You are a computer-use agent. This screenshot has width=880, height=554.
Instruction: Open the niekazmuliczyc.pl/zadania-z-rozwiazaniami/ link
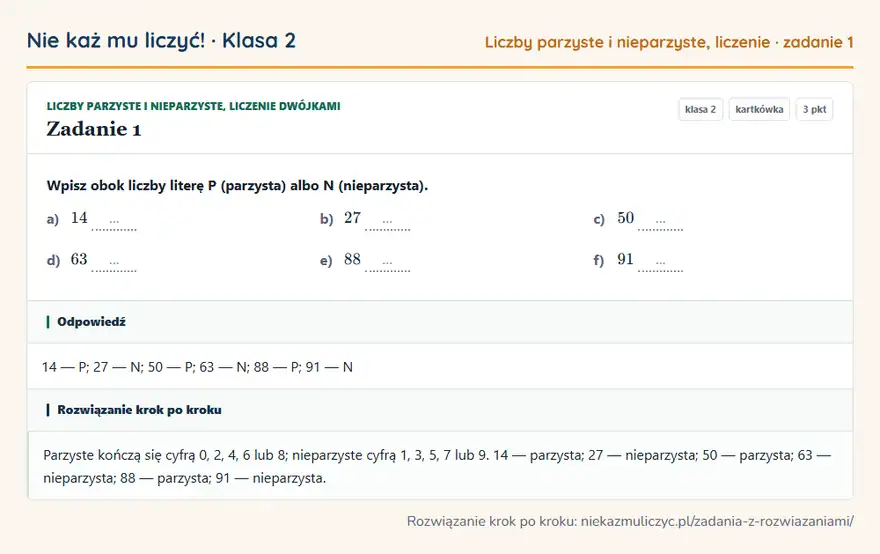(x=717, y=521)
